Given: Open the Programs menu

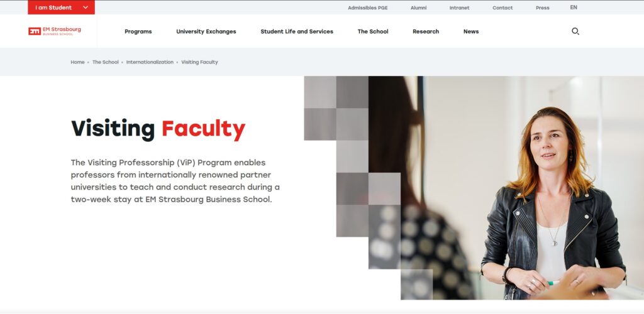Looking at the screenshot, I should 138,31.
